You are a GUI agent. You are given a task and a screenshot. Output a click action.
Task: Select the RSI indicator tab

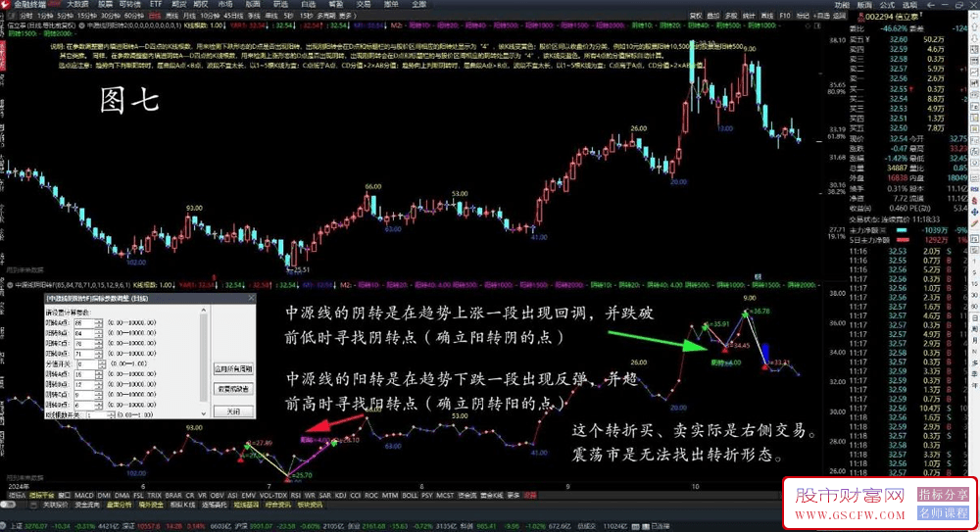click(296, 495)
